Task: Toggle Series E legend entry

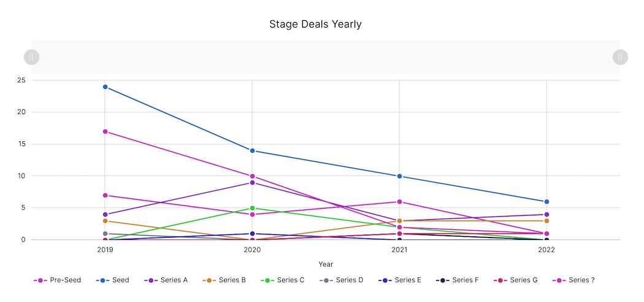Action: click(401, 280)
